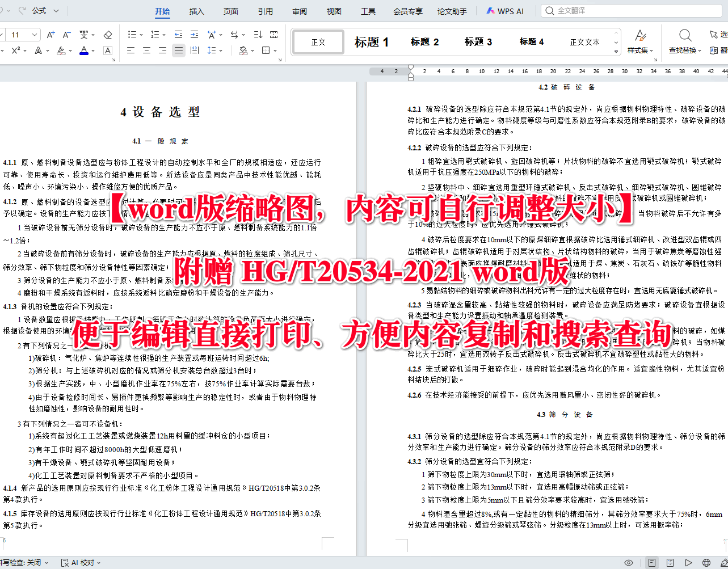This screenshot has height=569, width=728.
Task: Switch to page layout view icon
Action: [652, 563]
